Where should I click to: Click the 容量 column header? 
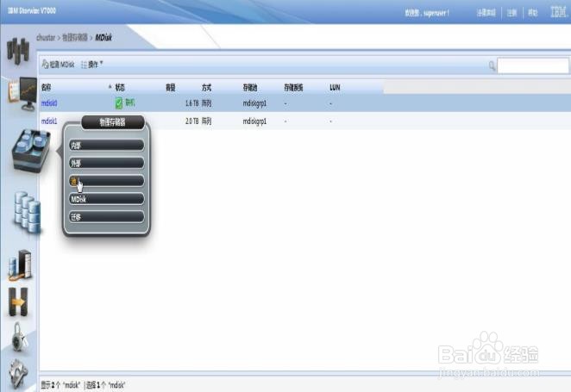171,87
